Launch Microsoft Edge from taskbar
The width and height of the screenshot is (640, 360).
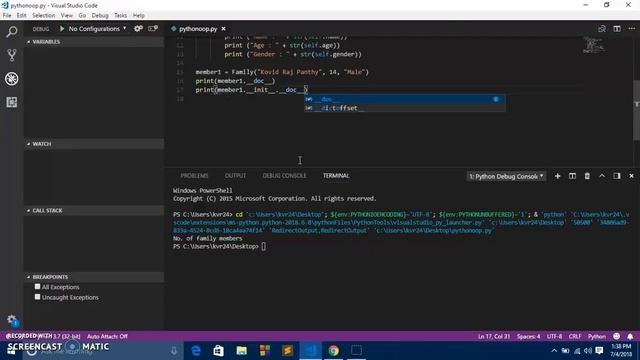point(196,351)
